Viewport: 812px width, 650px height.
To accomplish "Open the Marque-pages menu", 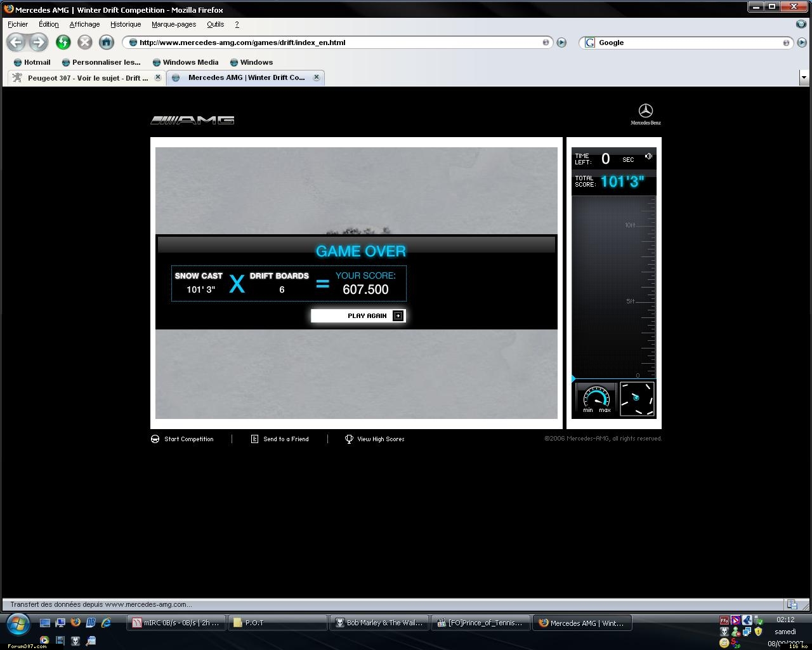I will 173,24.
